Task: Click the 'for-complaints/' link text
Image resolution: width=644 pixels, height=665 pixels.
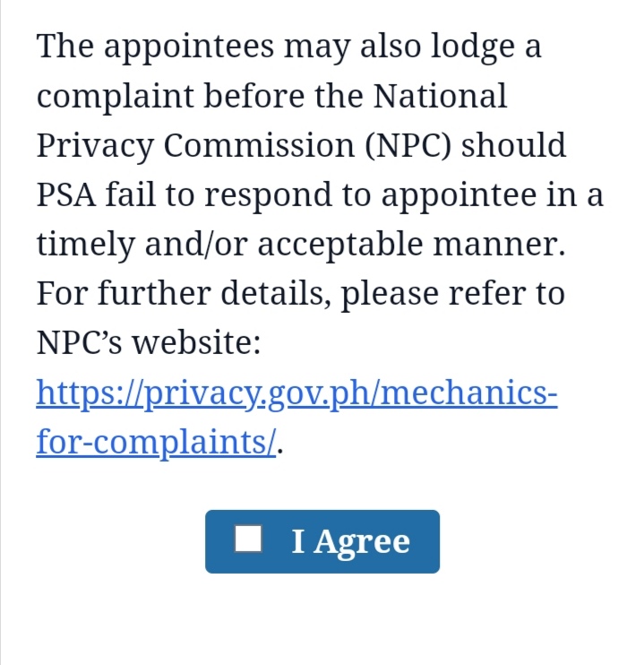Action: tap(156, 443)
